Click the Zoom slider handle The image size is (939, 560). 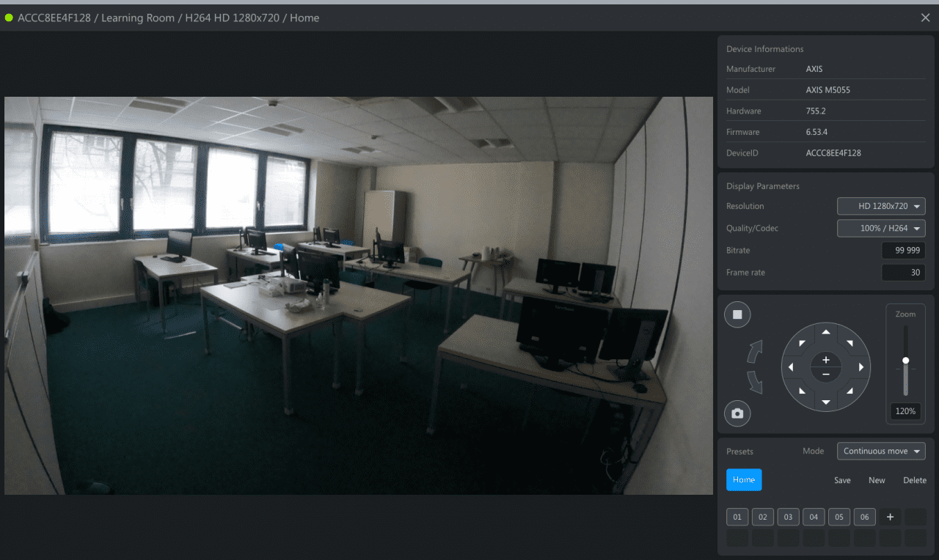pos(906,361)
